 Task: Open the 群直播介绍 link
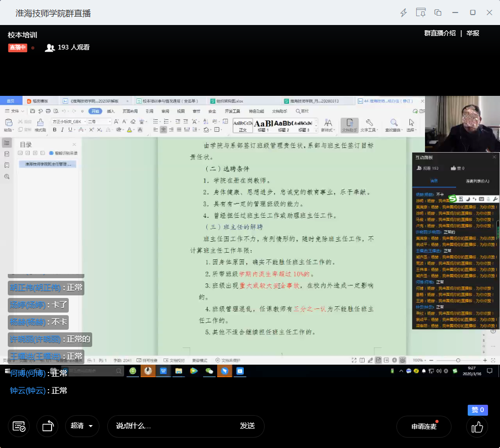(440, 33)
